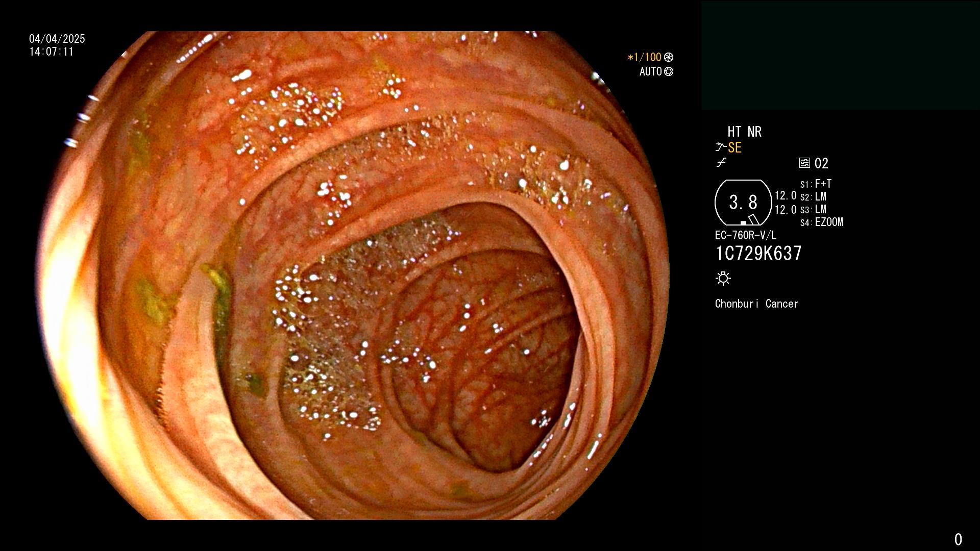Click the upper 12.0 value beside S2
The image size is (980, 551).
(x=786, y=196)
